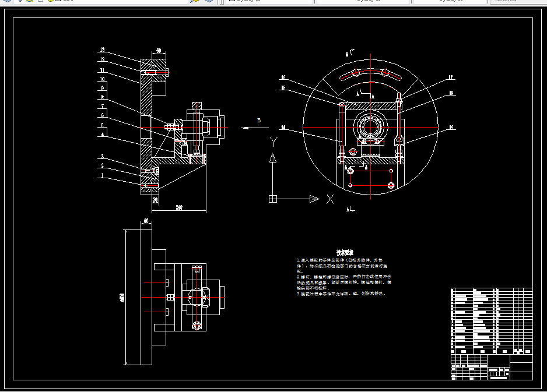Viewport: 547px width, 392px height.
Task: Select the 技术要求 heading text
Action: coord(345,253)
